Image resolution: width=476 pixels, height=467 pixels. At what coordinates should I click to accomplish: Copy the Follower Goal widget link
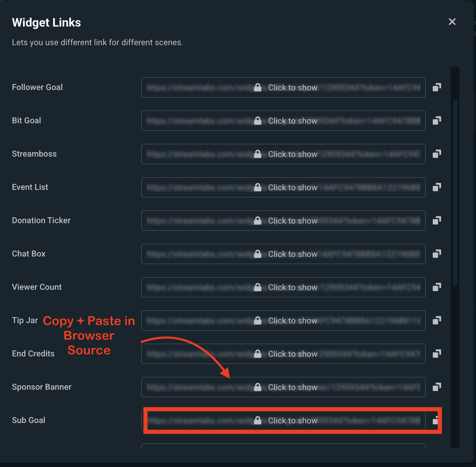pyautogui.click(x=437, y=87)
